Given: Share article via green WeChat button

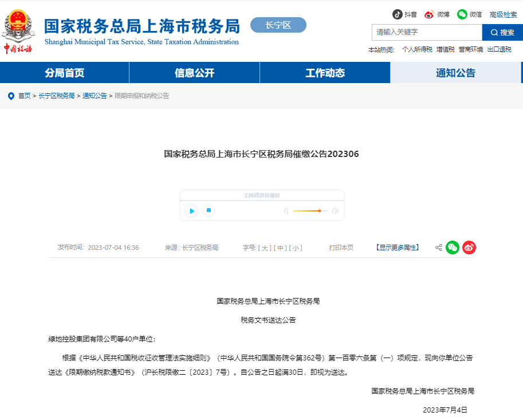Looking at the screenshot, I should coord(453,248).
